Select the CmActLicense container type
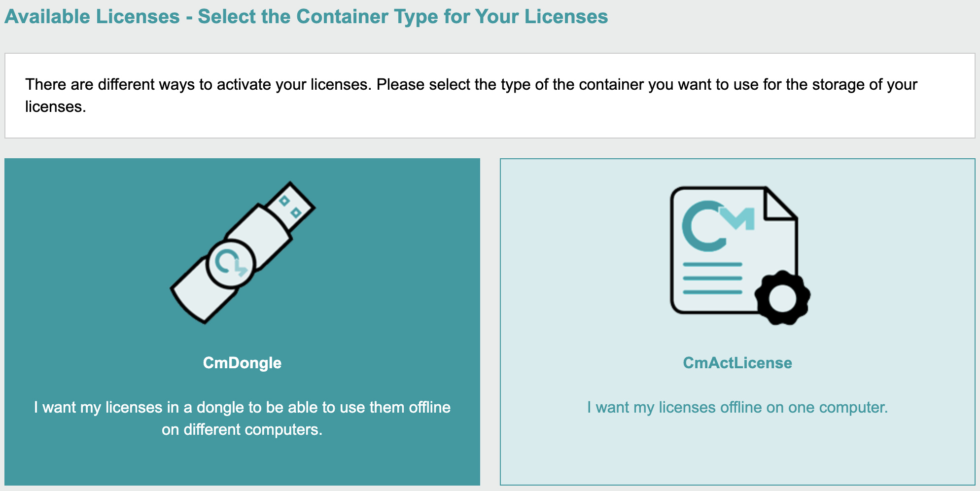 [737, 320]
